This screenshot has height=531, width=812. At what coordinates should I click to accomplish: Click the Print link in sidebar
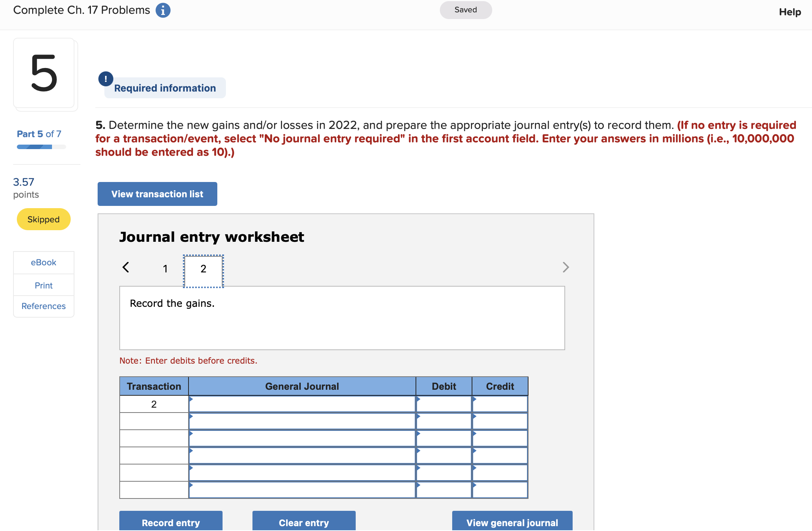click(x=43, y=286)
